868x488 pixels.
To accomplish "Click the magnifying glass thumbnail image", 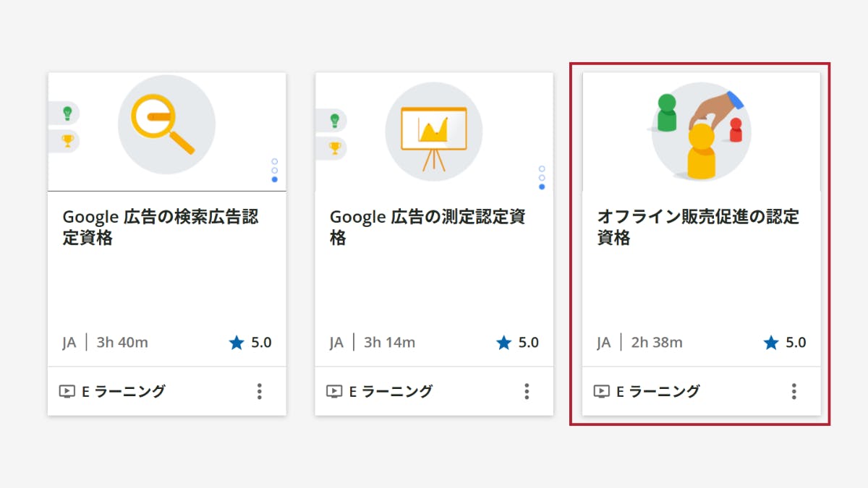I will [x=166, y=124].
